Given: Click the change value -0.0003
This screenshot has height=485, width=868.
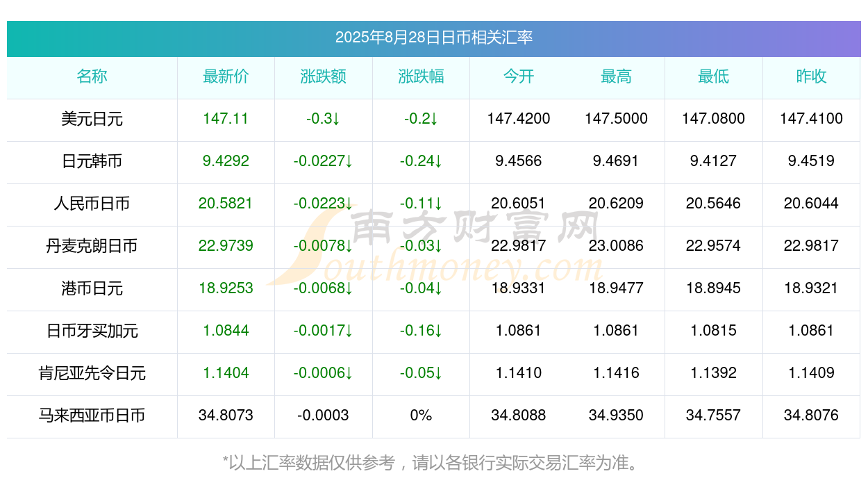Looking at the screenshot, I should point(324,416).
